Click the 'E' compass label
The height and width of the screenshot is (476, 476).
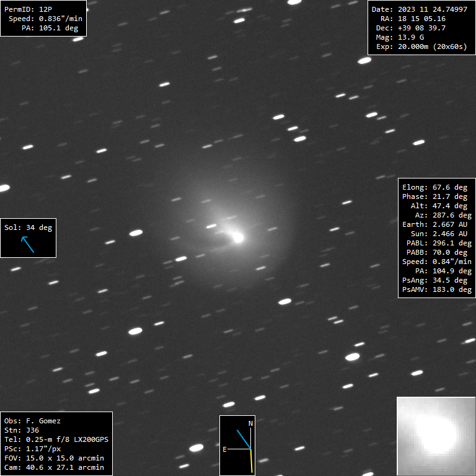[x=224, y=449]
